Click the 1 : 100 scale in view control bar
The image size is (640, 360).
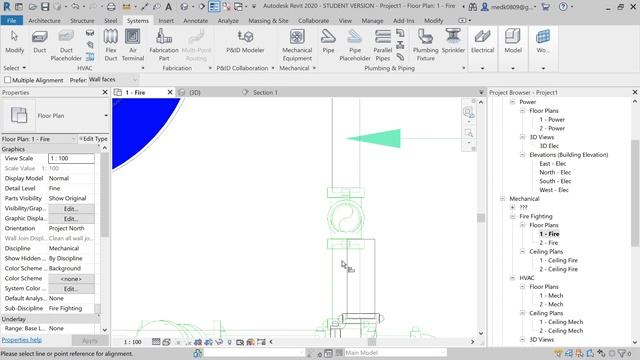133,342
